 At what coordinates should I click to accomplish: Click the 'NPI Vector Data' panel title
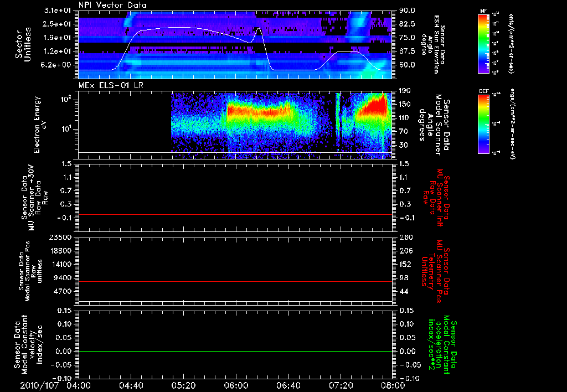coord(112,5)
